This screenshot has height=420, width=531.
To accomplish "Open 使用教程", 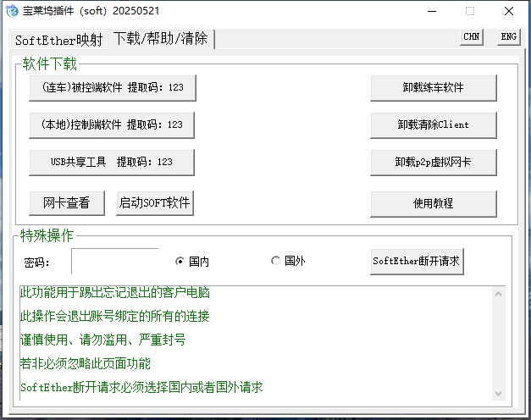I will click(433, 203).
